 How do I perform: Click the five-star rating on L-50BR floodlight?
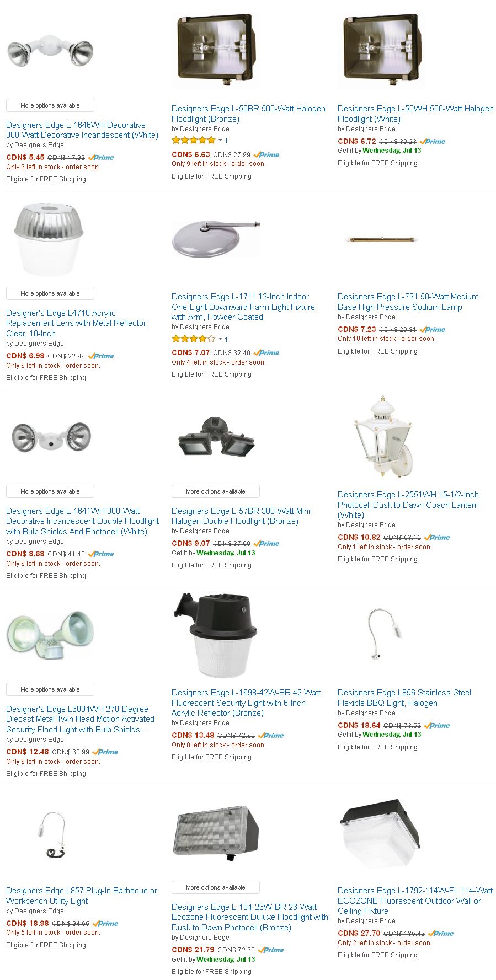tap(194, 141)
